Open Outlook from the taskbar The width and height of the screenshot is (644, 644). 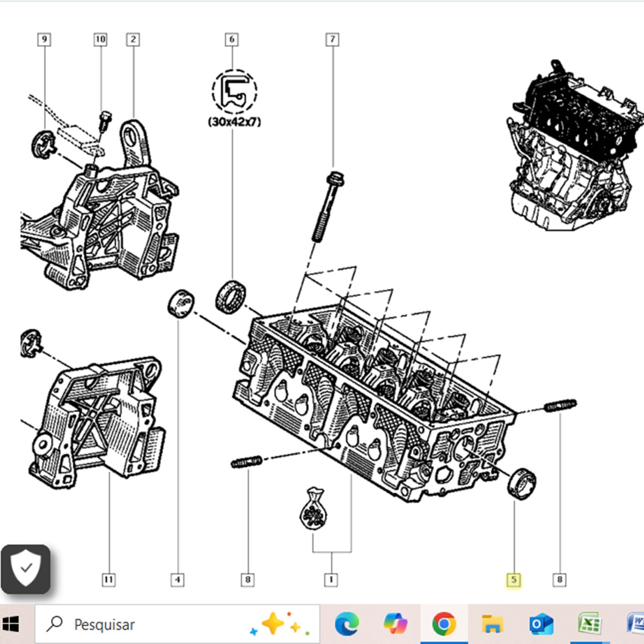point(541,624)
